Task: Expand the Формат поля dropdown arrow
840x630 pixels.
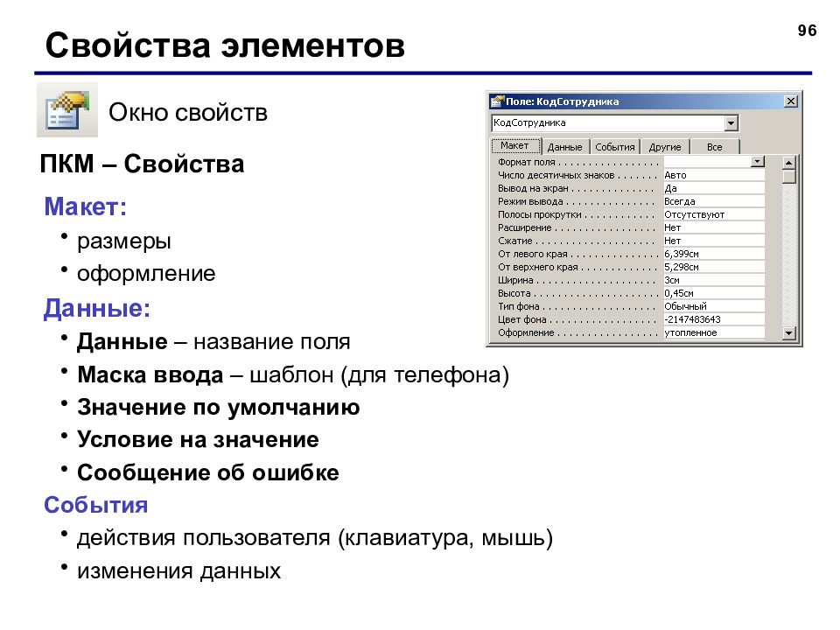Action: [x=758, y=161]
